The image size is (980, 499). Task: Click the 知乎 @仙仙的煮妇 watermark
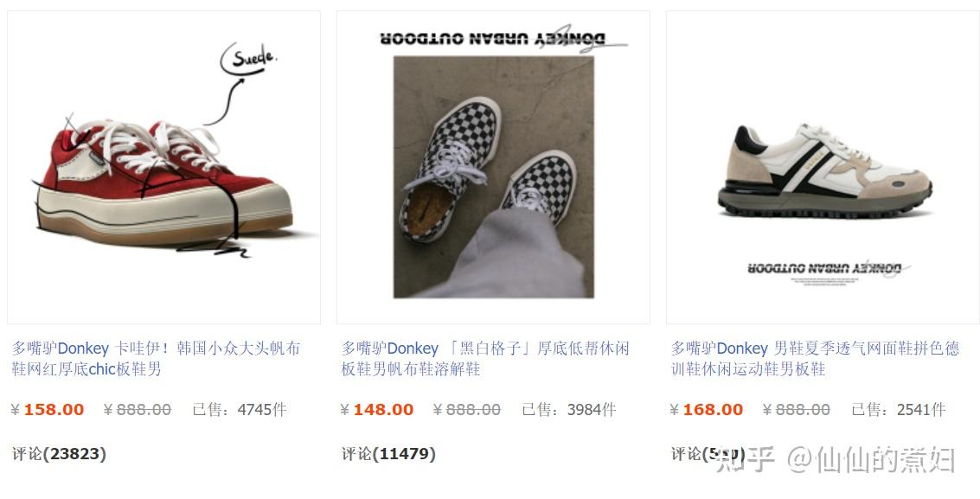[836, 460]
